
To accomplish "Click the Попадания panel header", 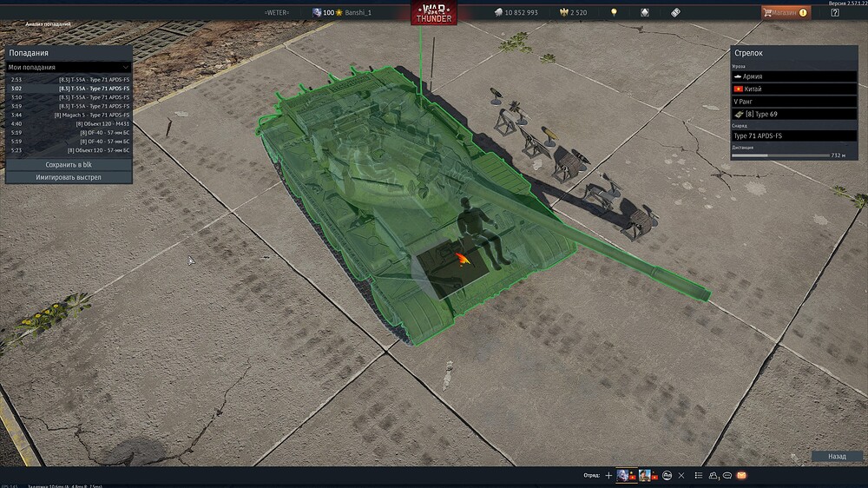I will [x=69, y=53].
